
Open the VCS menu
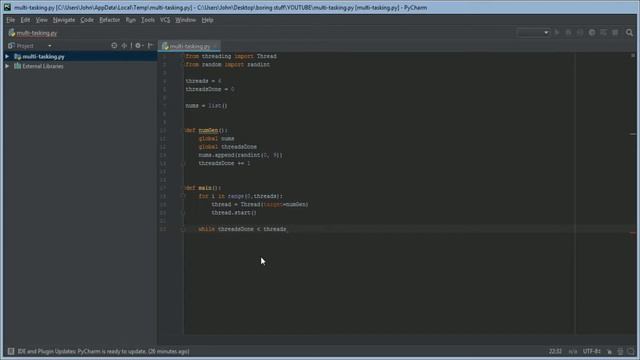165,20
